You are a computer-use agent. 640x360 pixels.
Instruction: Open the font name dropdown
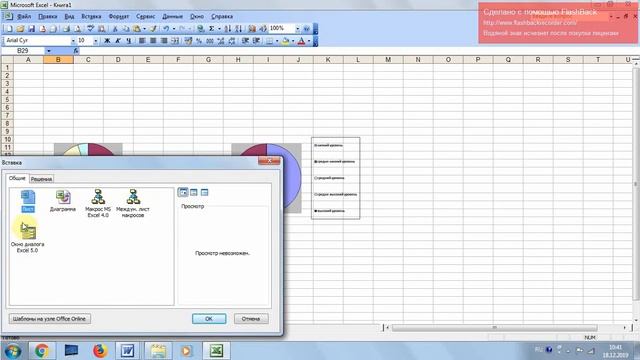pos(73,41)
